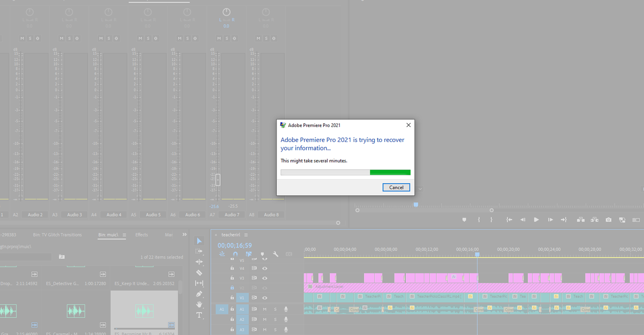Screen dimensions: 644x335
Task: Close the teacherirl sequence tab
Action: [x=217, y=235]
